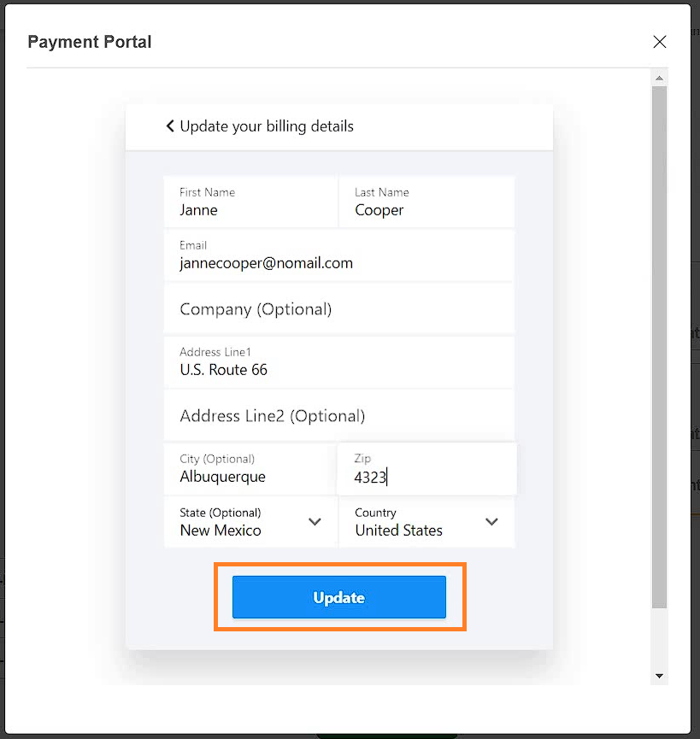Focus the First Name field with Janne
Viewport: 700px width, 739px height.
(250, 202)
